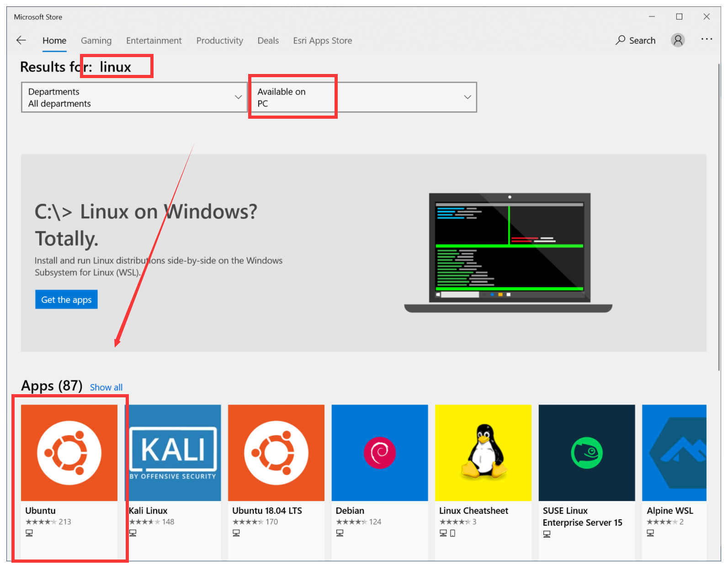
Task: Click the Alpine WSL title text
Action: (x=670, y=511)
